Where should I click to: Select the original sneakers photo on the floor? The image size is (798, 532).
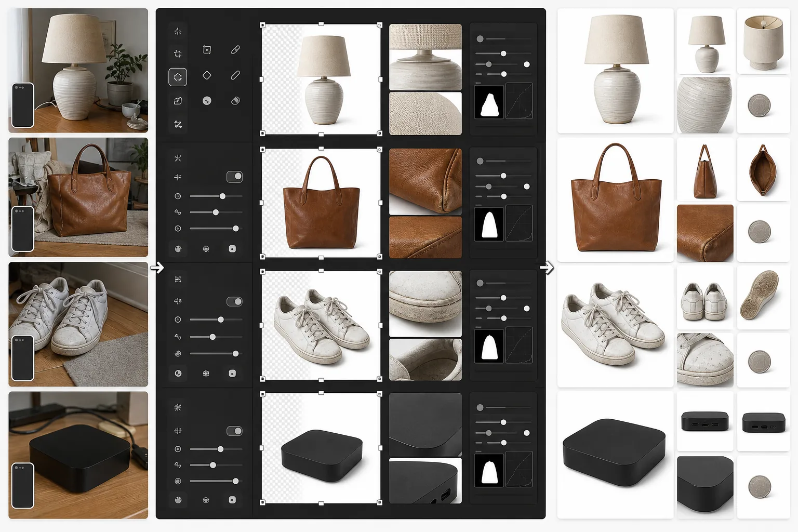pos(78,324)
